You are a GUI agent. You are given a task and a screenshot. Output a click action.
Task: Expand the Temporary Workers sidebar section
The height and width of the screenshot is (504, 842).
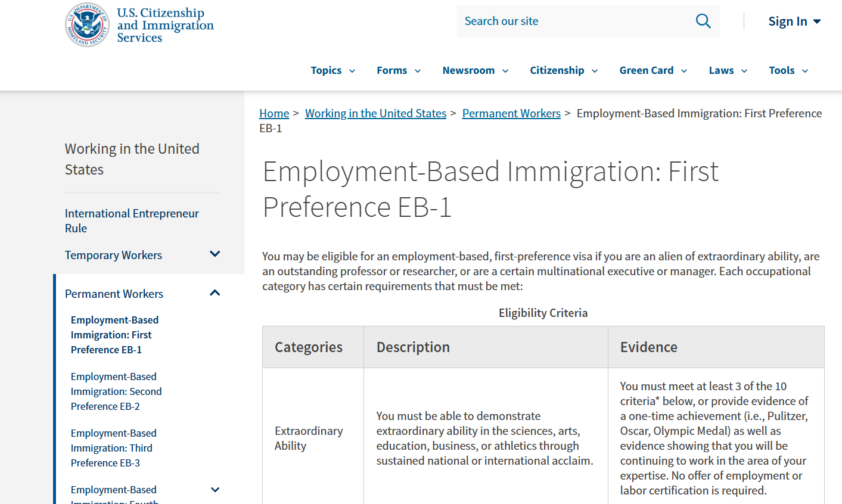pyautogui.click(x=215, y=254)
